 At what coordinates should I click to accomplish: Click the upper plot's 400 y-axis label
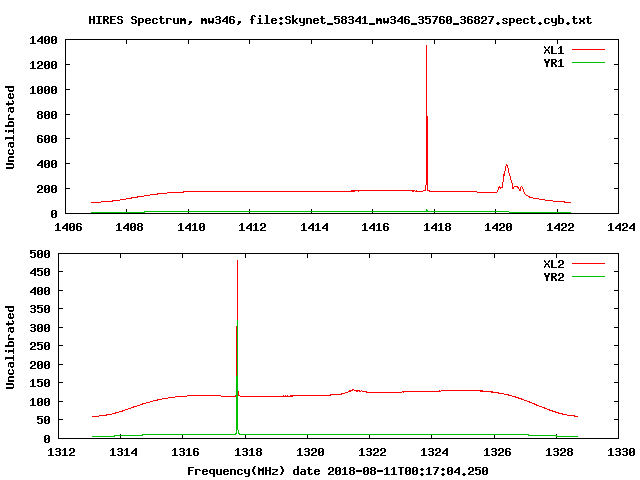[47, 164]
